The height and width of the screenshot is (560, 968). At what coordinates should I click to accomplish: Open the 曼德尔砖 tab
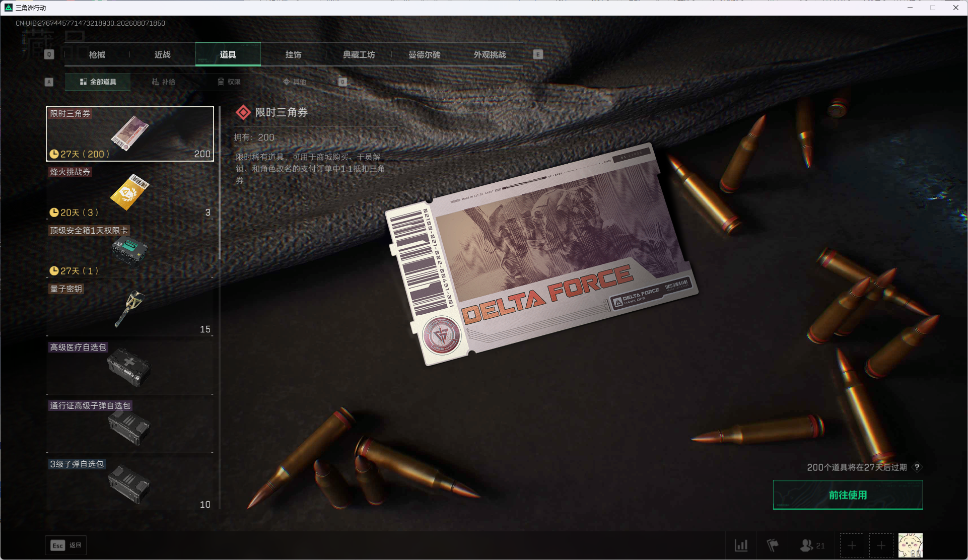425,54
